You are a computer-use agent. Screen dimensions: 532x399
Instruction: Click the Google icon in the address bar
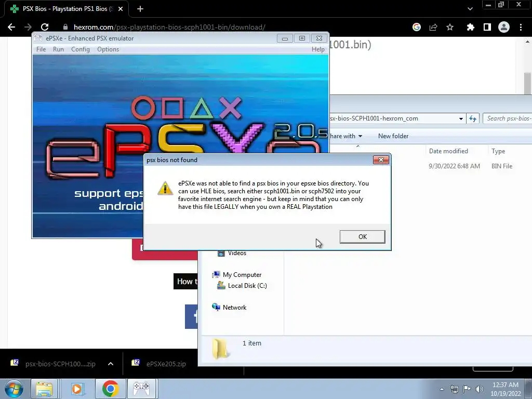[x=417, y=27]
